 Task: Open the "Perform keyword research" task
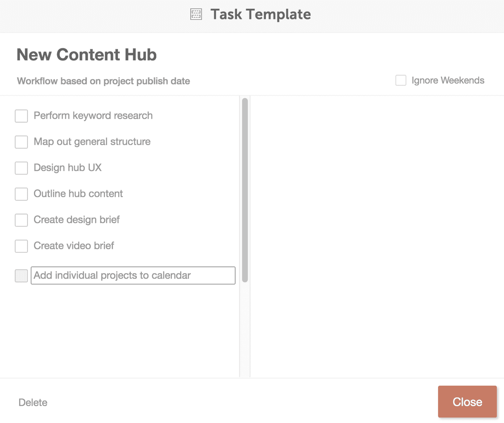pos(93,116)
